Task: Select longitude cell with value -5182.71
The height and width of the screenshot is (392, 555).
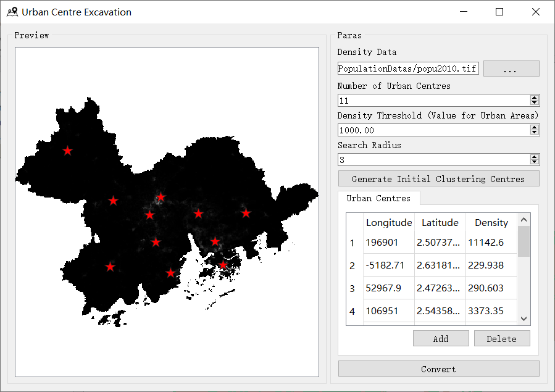Action: 388,265
